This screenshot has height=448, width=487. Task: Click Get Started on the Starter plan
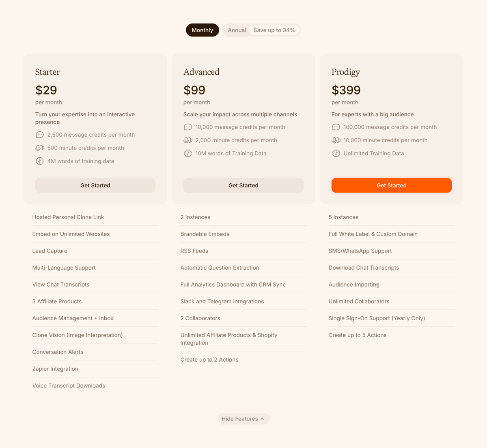95,185
